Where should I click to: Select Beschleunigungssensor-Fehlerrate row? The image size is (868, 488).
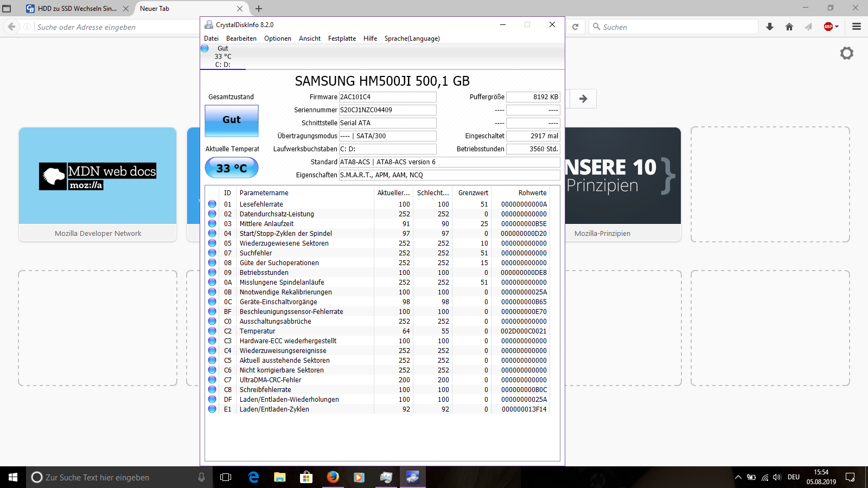pos(378,311)
